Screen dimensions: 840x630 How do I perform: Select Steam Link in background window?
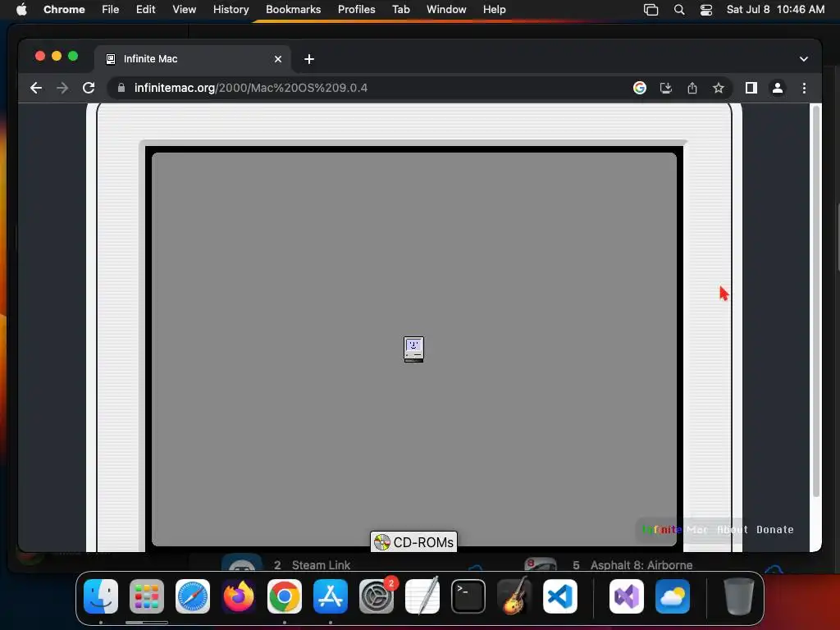click(321, 565)
